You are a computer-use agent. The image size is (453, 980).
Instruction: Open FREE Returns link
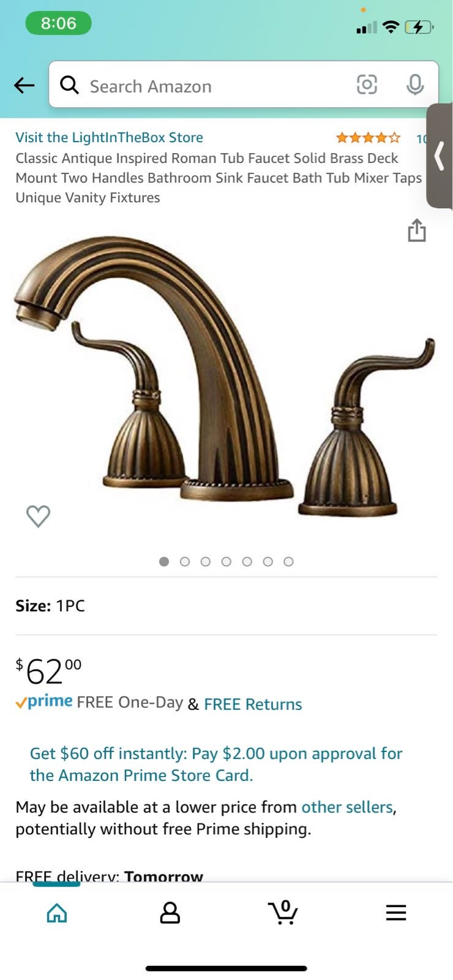pos(253,704)
